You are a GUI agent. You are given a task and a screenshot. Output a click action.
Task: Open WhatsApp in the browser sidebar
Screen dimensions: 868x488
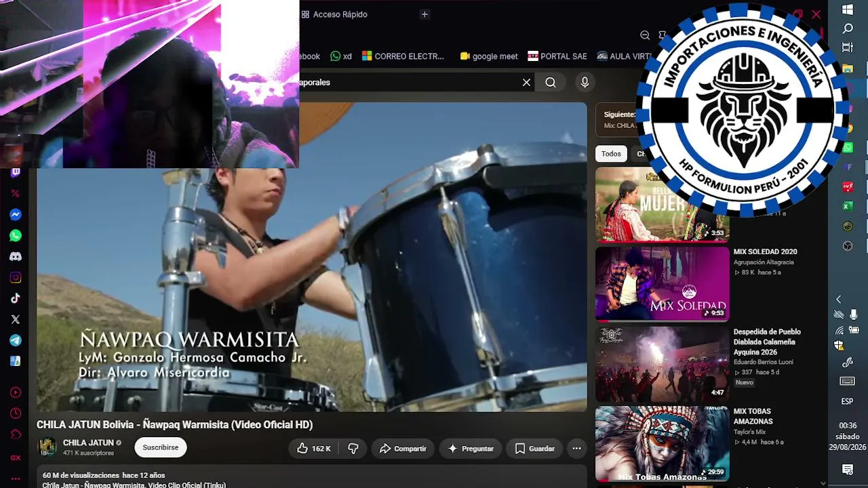pos(16,236)
